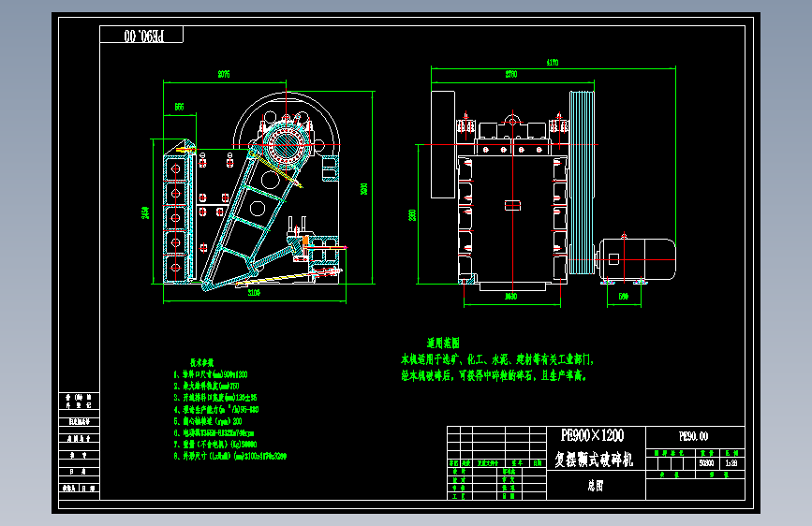Image resolution: width=812 pixels, height=526 pixels.
Task: Select the 2760 dimension on front view
Action: click(511, 75)
